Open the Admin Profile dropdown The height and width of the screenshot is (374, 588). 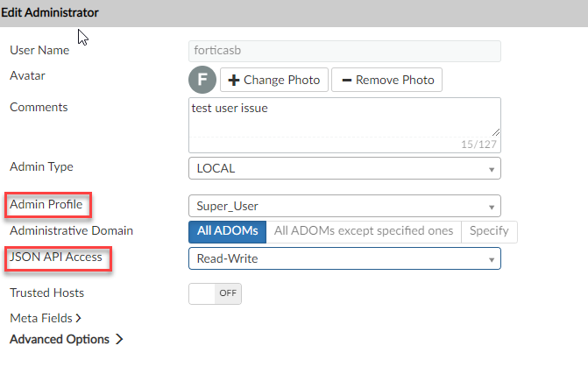(344, 207)
